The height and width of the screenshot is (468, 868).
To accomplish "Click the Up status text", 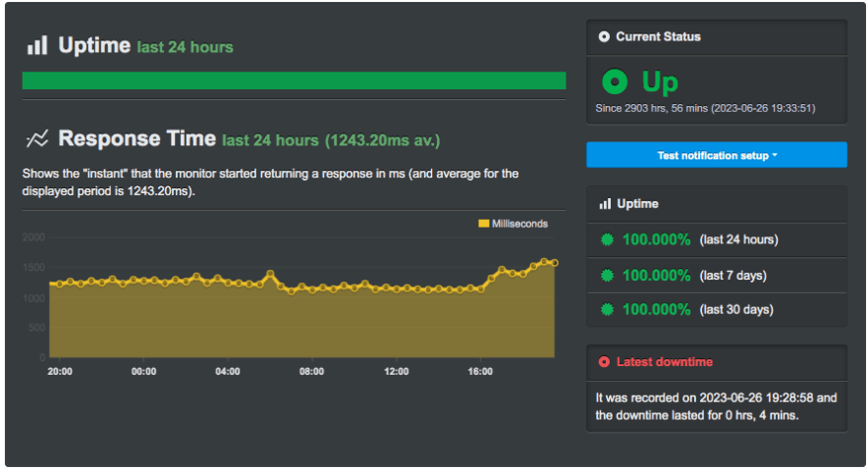I will (x=660, y=81).
